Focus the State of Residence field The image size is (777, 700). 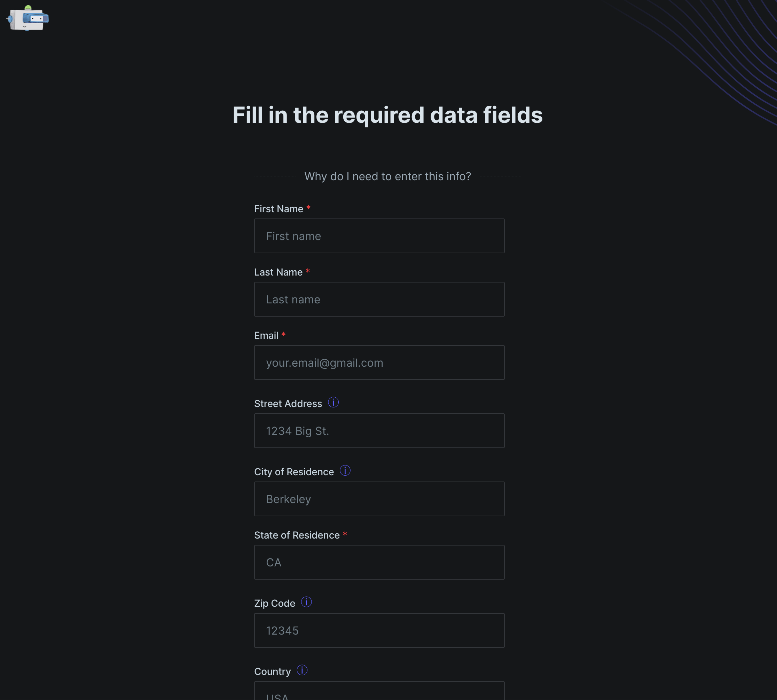pos(379,562)
